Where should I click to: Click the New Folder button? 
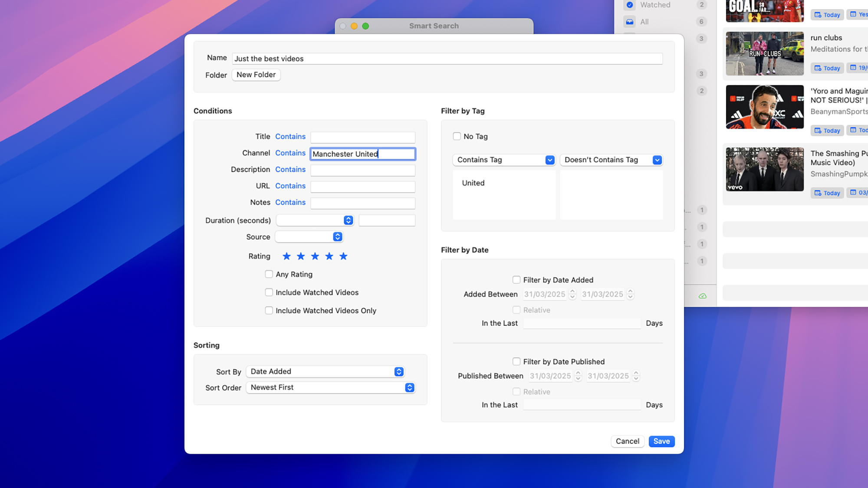pyautogui.click(x=256, y=75)
